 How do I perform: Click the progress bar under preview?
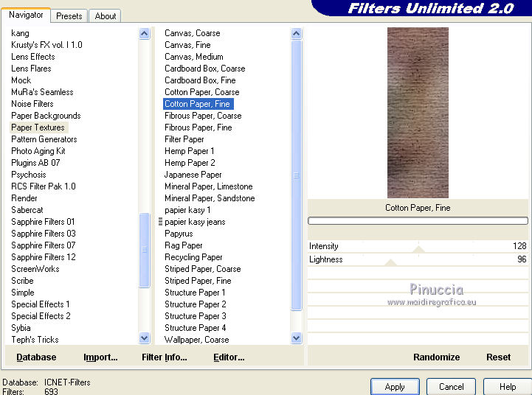418,221
